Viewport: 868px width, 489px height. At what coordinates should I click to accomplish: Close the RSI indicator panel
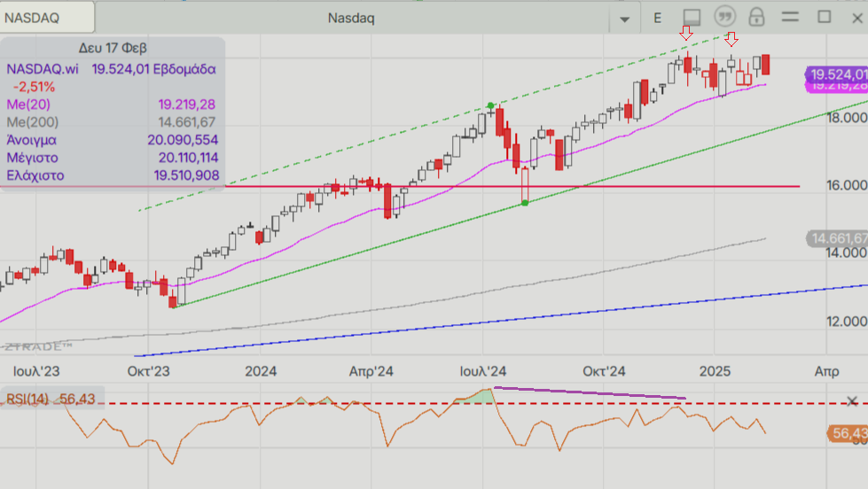coord(852,401)
